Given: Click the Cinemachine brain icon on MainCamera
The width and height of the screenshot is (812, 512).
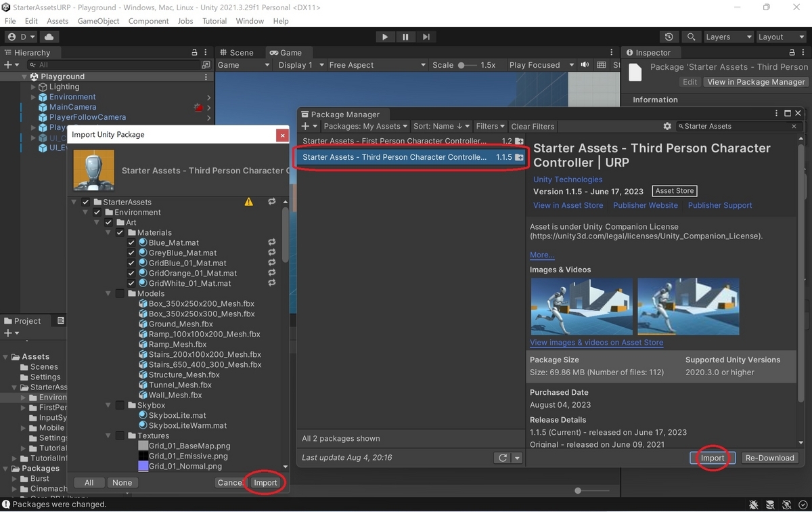Looking at the screenshot, I should (x=198, y=107).
